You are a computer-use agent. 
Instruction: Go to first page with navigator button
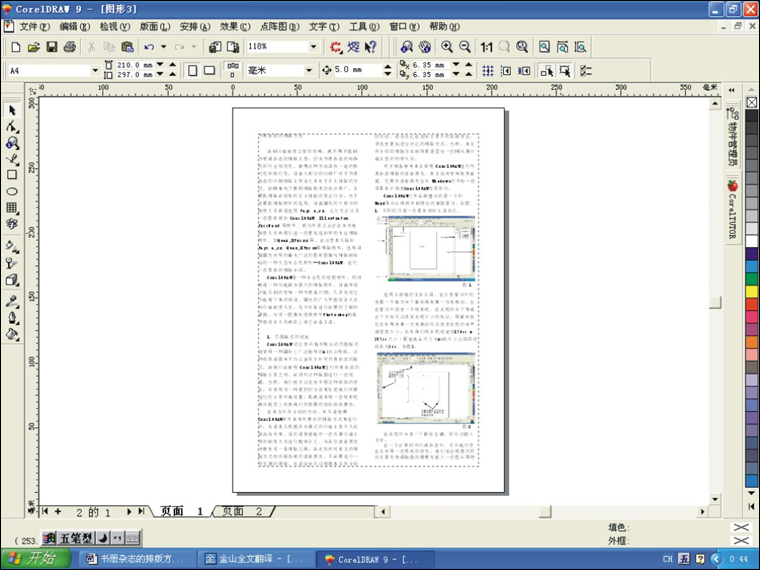pyautogui.click(x=45, y=511)
